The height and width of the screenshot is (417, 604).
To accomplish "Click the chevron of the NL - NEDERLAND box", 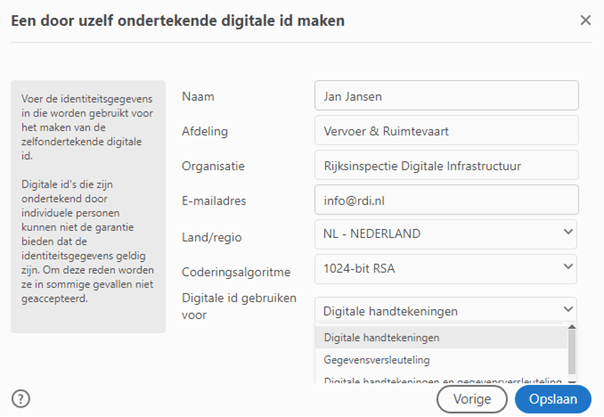I will pos(568,232).
